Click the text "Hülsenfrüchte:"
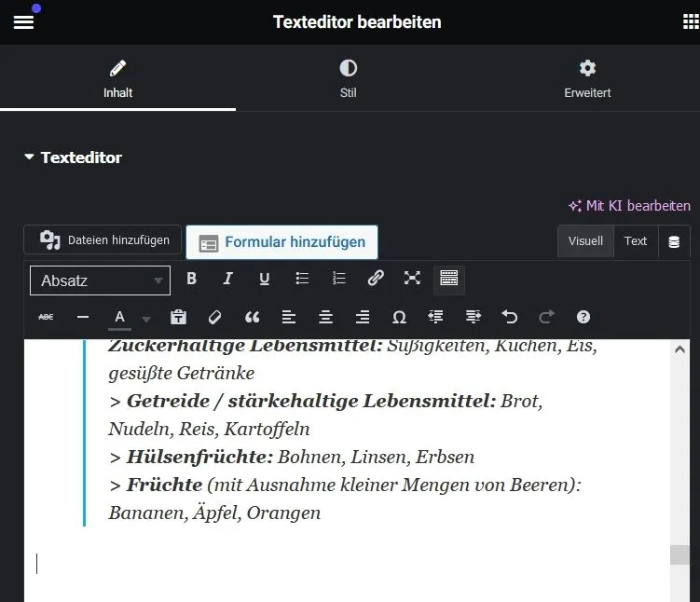 [199, 457]
